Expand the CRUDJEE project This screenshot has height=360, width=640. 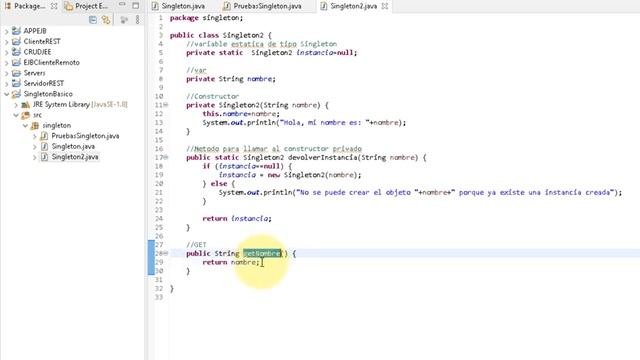(x=6, y=52)
